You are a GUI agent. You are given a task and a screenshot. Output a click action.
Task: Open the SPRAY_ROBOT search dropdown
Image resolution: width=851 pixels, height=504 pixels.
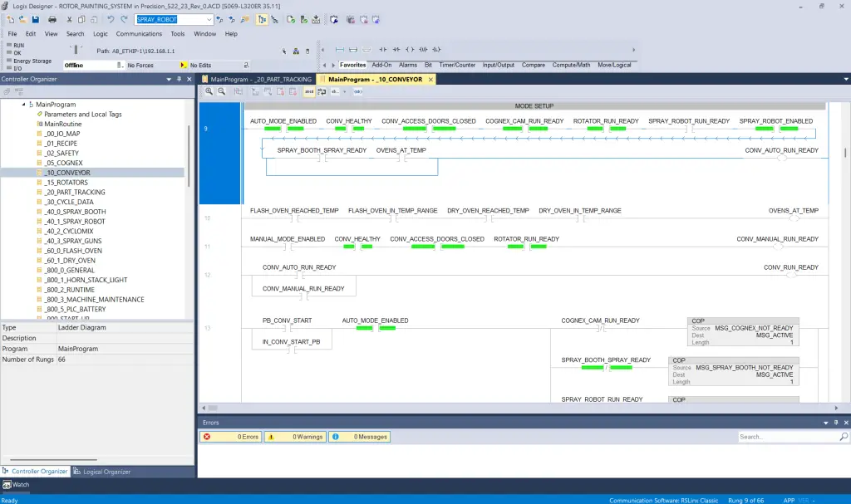209,20
